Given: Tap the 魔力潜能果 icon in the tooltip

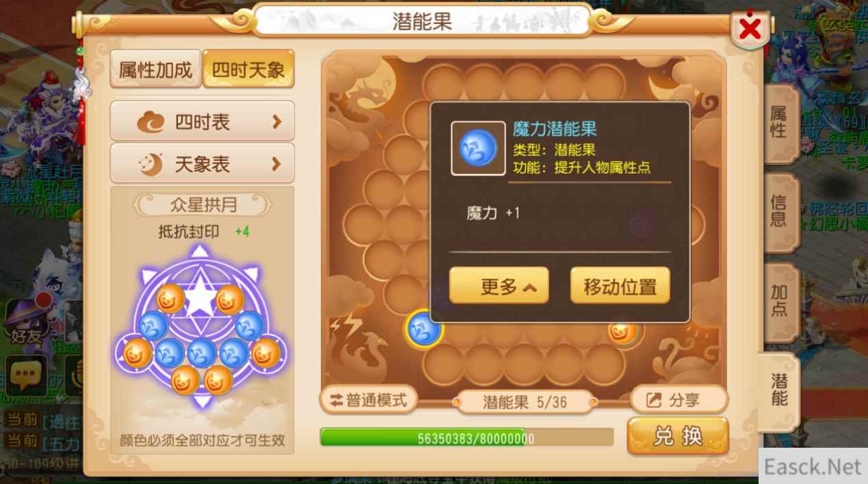Looking at the screenshot, I should tap(477, 147).
